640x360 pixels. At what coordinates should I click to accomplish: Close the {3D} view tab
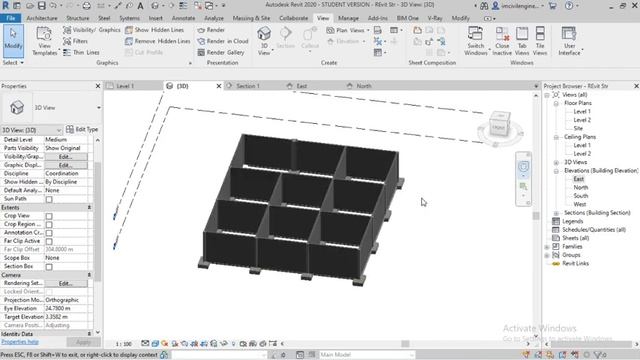point(219,86)
